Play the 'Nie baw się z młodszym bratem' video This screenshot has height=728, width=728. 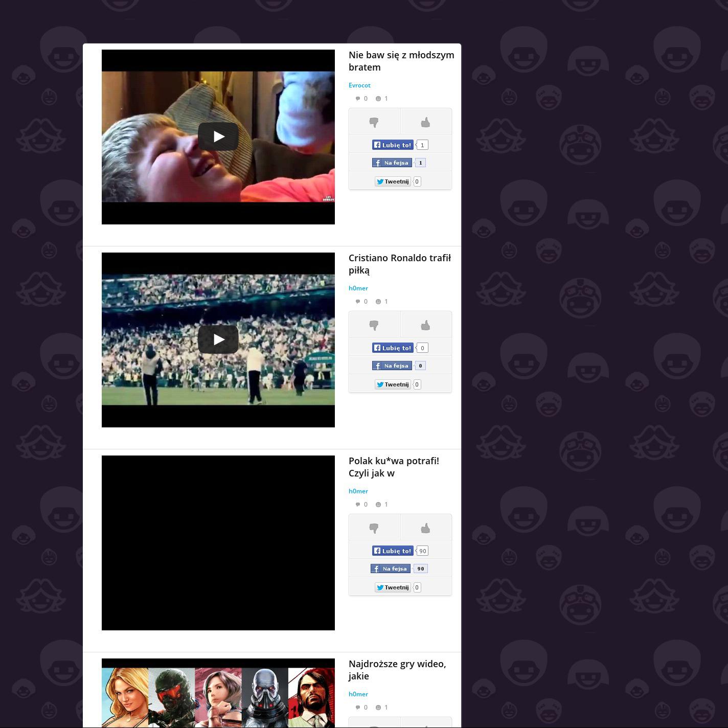click(x=218, y=136)
